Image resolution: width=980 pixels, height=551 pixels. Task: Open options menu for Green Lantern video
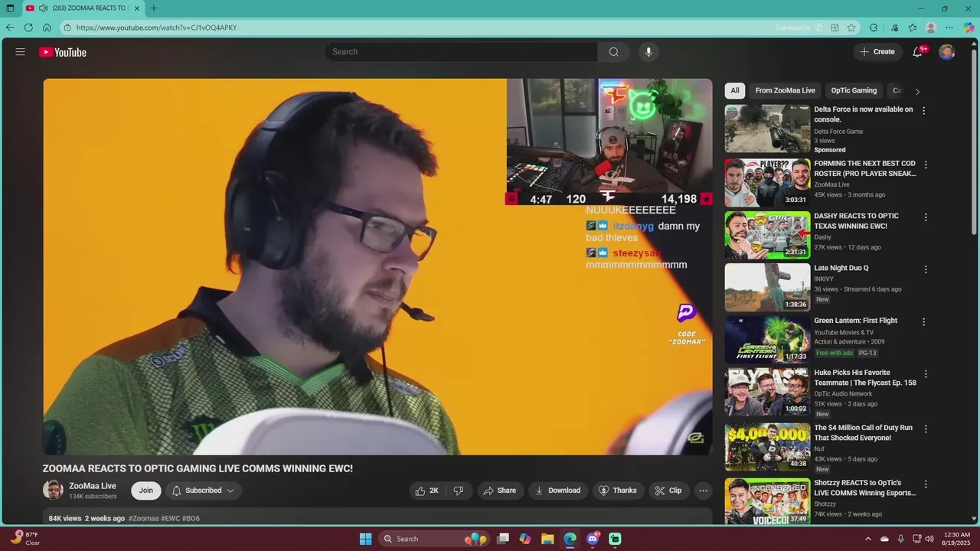tap(923, 322)
